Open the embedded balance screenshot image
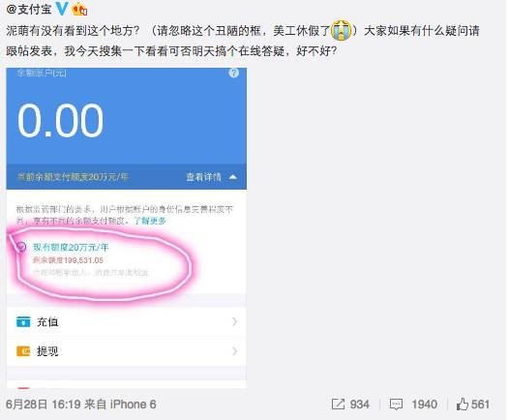The width and height of the screenshot is (509, 420). coord(126,227)
